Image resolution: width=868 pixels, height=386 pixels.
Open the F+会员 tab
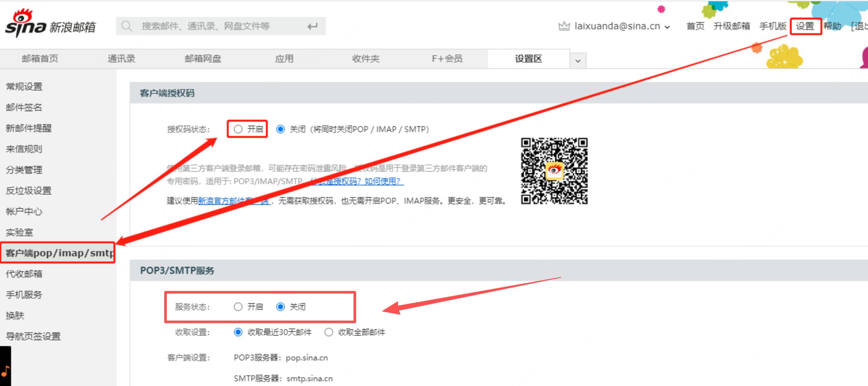tap(447, 59)
